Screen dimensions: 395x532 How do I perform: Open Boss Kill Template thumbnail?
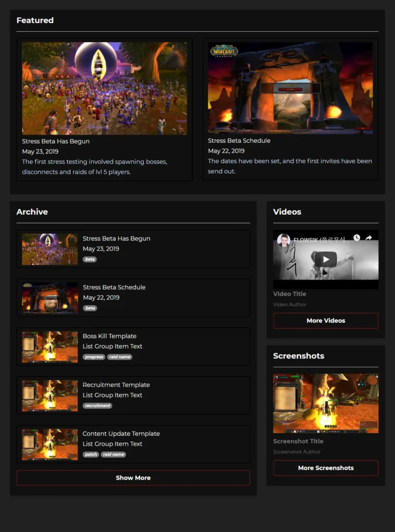click(50, 347)
